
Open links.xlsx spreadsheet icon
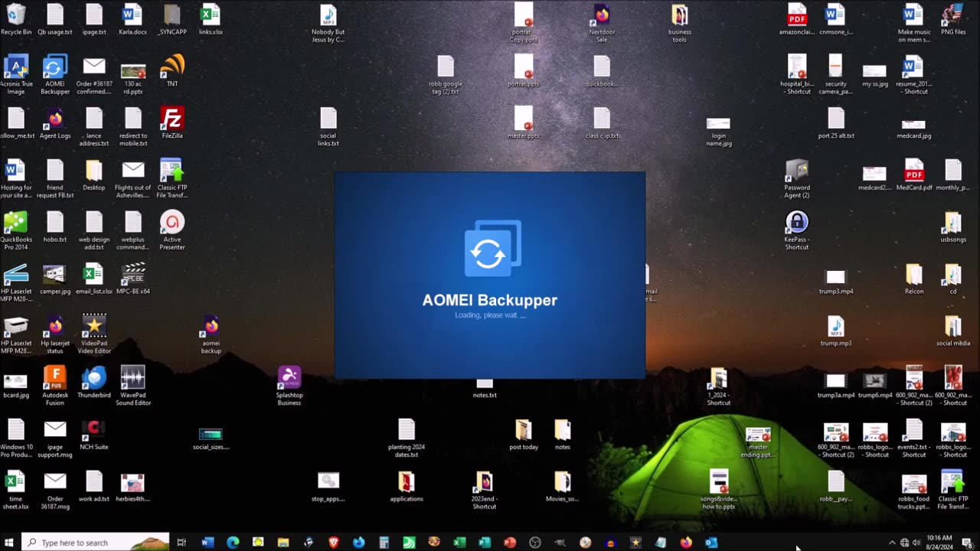(x=211, y=20)
